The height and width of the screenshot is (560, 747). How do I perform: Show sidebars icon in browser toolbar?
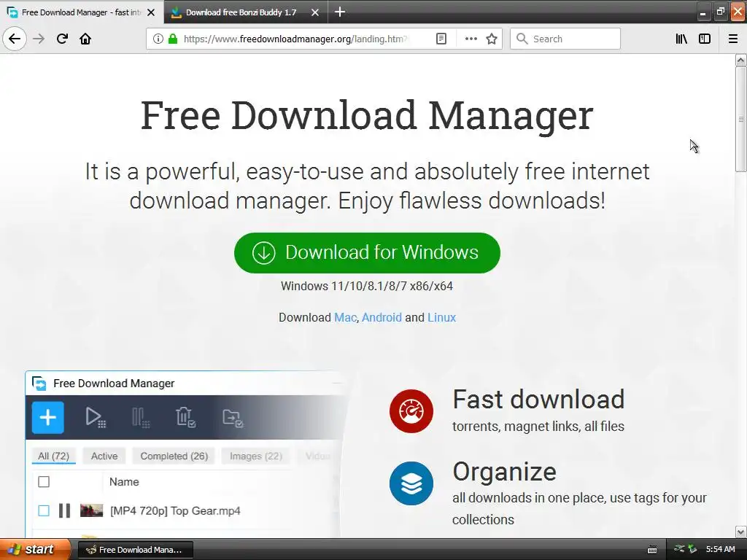(705, 39)
